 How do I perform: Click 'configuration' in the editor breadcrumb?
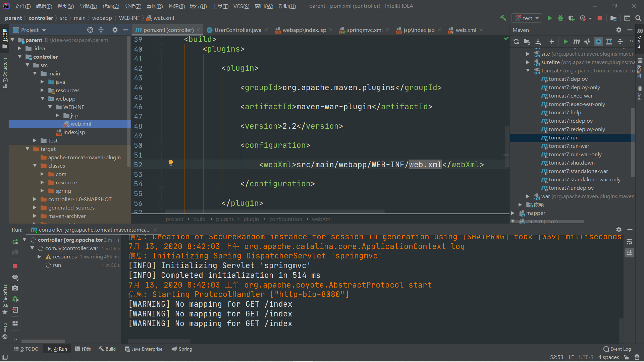coord(286,219)
